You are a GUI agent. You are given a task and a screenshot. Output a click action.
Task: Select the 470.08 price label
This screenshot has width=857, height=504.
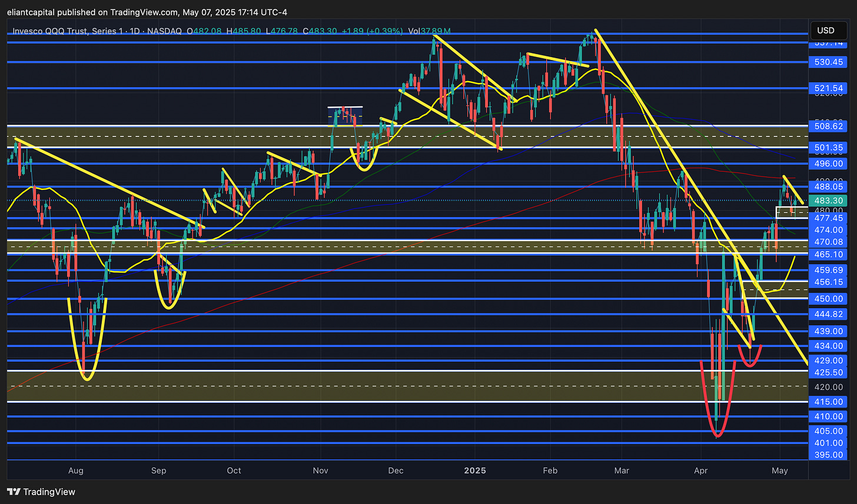click(x=828, y=242)
